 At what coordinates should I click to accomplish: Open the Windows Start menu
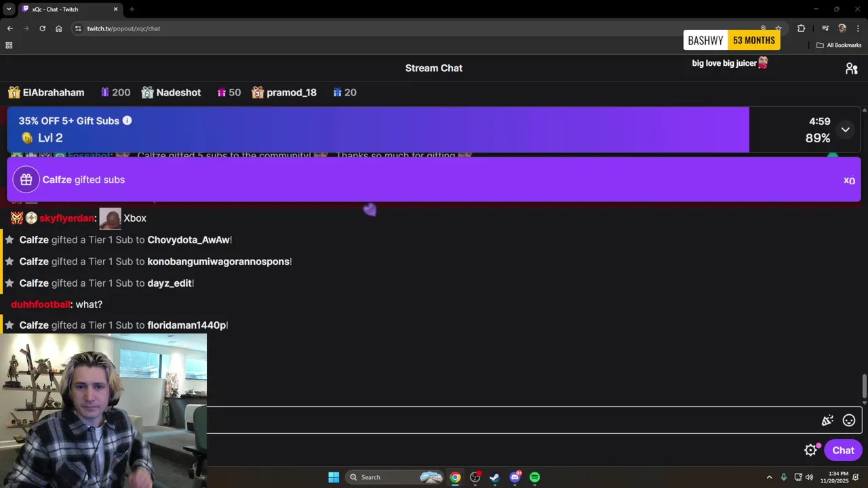pyautogui.click(x=334, y=477)
